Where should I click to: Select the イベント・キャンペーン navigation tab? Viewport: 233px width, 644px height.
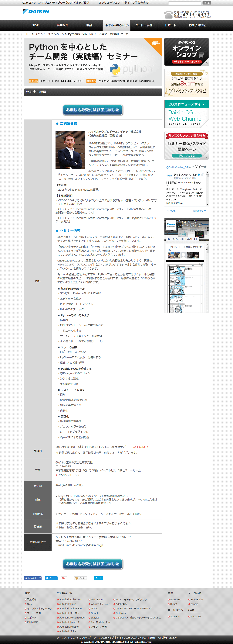point(117,25)
